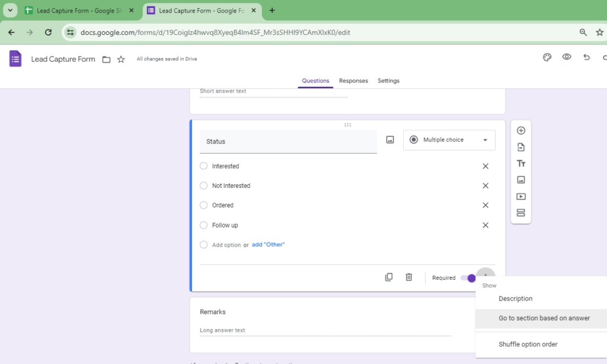Toggle the Required switch
The width and height of the screenshot is (607, 364).
(x=468, y=278)
